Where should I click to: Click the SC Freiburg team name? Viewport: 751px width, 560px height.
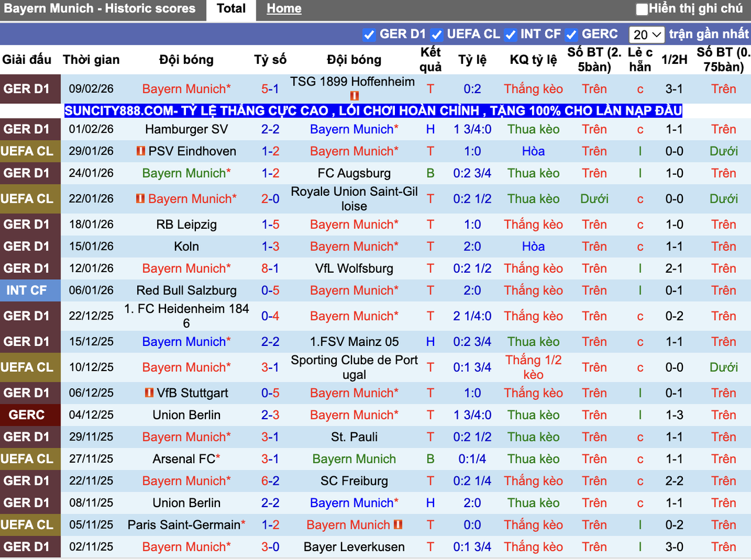pyautogui.click(x=354, y=481)
